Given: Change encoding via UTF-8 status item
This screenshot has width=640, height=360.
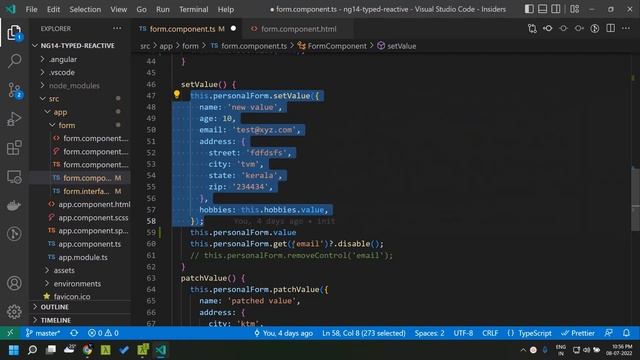Looking at the screenshot, I should click(x=463, y=333).
